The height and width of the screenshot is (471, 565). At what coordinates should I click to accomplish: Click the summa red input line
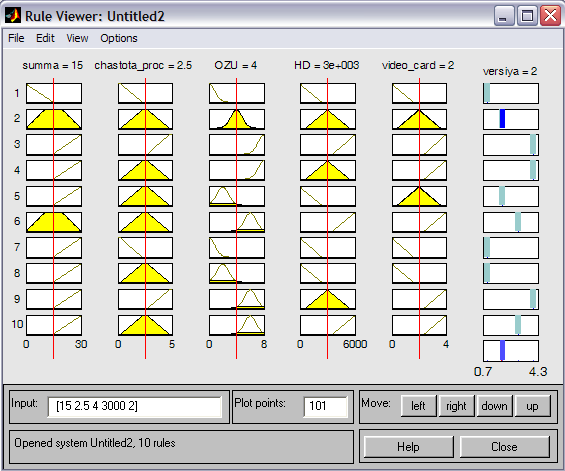pos(53,218)
